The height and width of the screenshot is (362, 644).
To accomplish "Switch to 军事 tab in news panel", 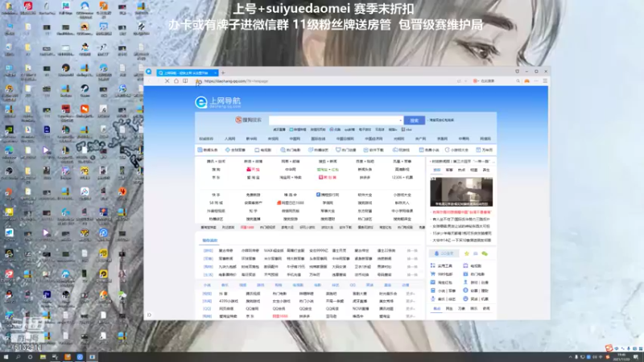I will click(449, 170).
